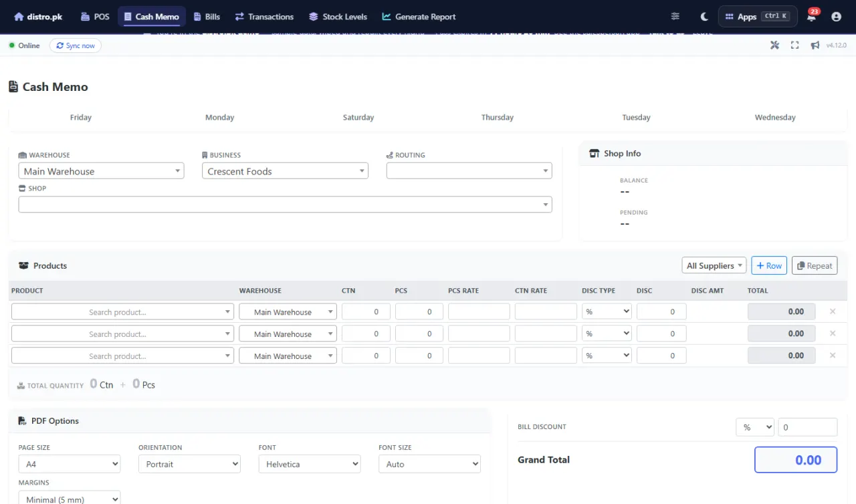Image resolution: width=856 pixels, height=504 pixels.
Task: Open first row product search dropdown
Action: point(122,311)
